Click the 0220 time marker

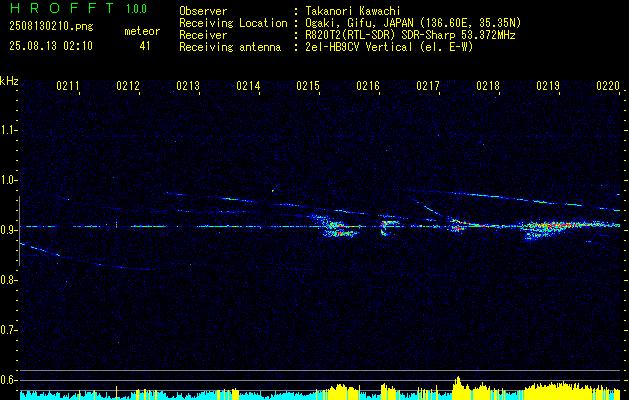[608, 86]
